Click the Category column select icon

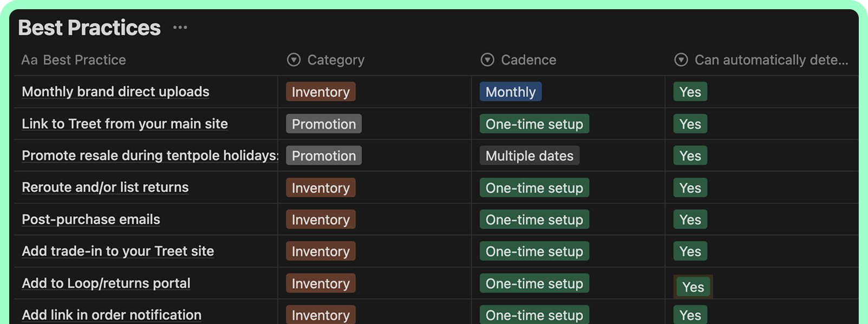tap(293, 60)
